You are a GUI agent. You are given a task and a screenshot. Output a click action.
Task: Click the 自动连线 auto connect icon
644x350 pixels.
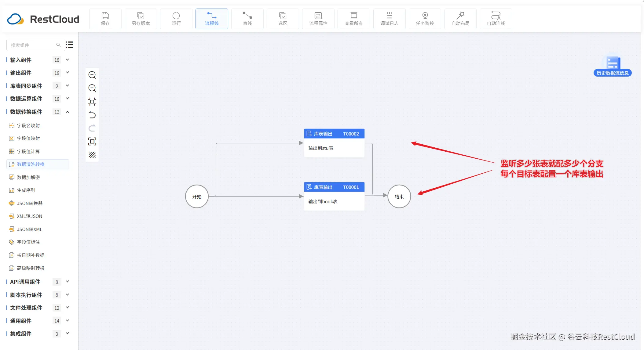tap(496, 19)
